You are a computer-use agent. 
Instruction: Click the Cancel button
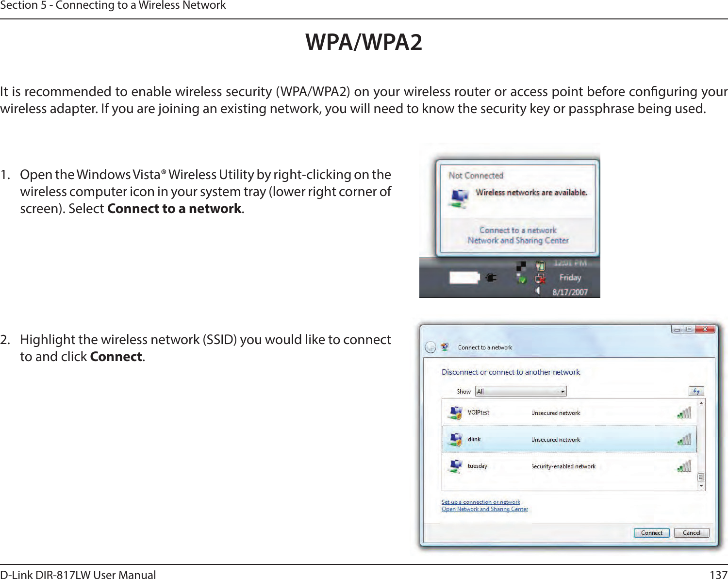[x=692, y=533]
